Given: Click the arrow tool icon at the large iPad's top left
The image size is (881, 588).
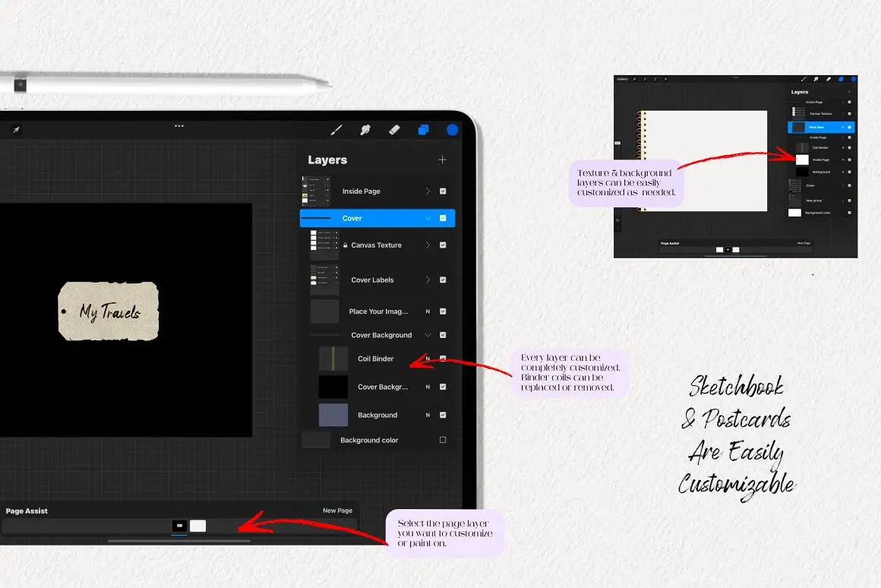Looking at the screenshot, I should click(16, 130).
